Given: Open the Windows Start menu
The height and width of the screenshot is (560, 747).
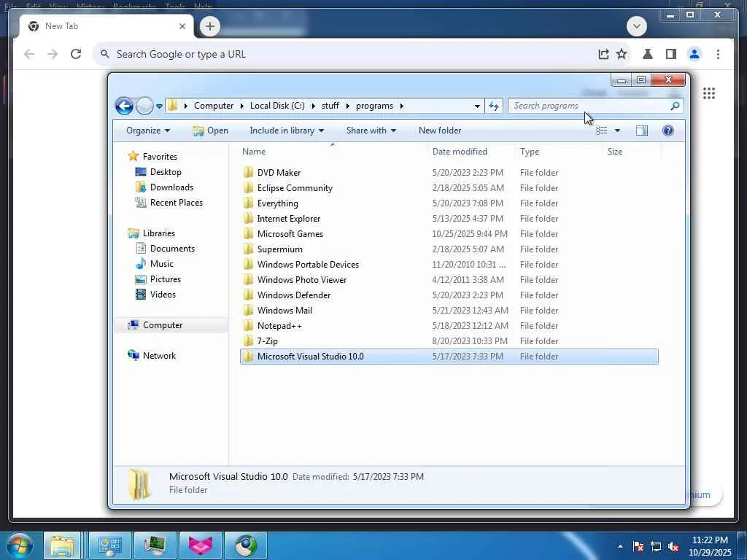Looking at the screenshot, I should tap(18, 545).
